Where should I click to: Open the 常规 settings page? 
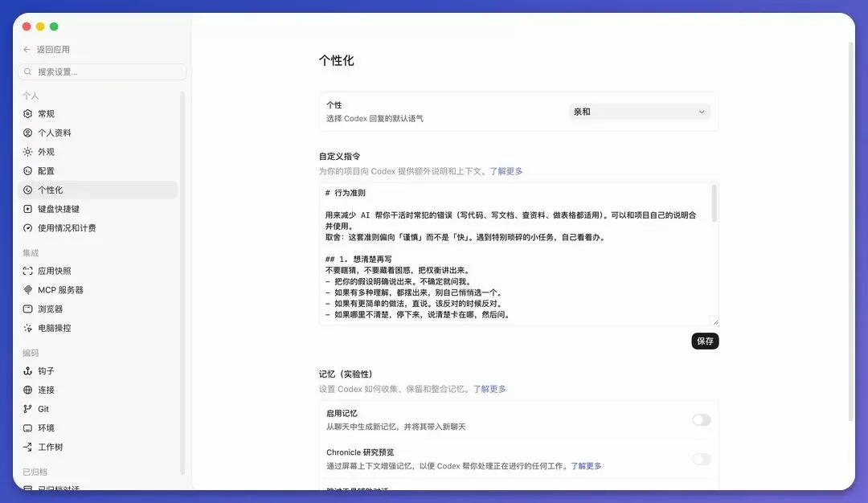tap(98, 113)
